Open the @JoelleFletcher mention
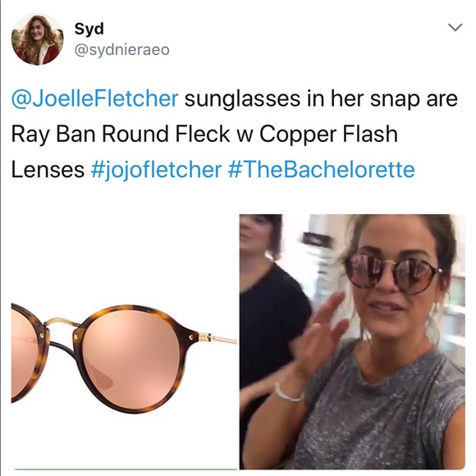The width and height of the screenshot is (476, 476). (94, 98)
